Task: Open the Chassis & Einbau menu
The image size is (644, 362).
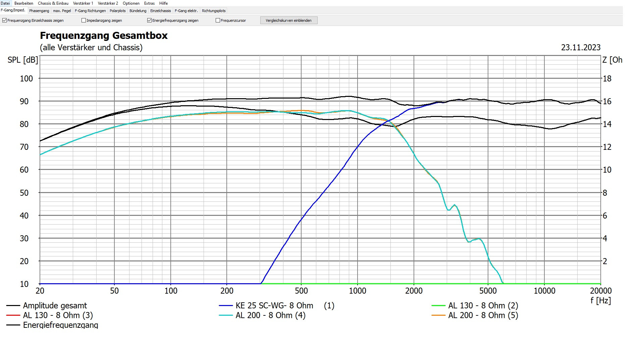Action: 53,3
